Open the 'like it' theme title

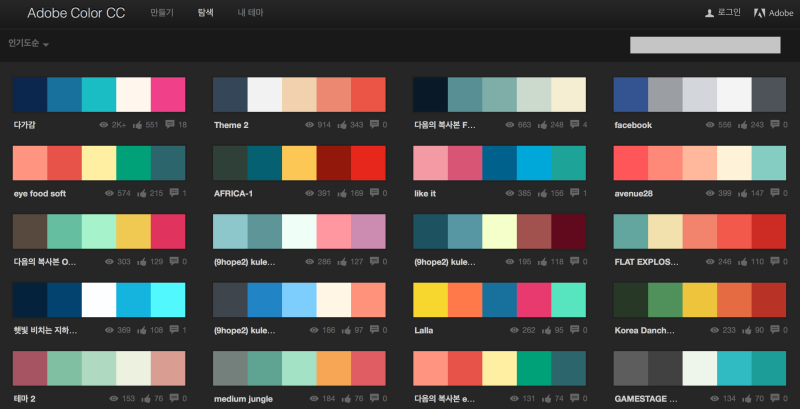[425, 194]
